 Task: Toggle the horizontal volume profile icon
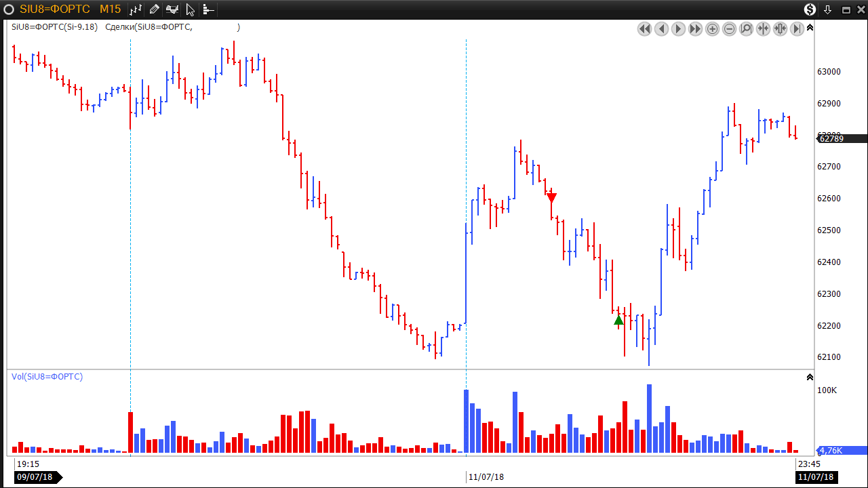point(208,9)
